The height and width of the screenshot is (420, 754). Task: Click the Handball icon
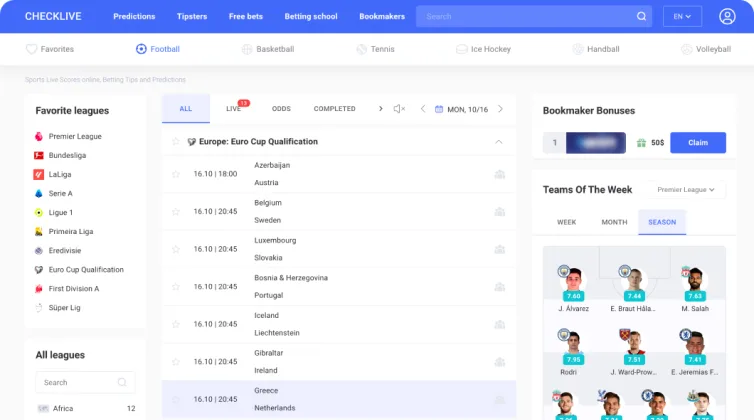click(x=578, y=49)
